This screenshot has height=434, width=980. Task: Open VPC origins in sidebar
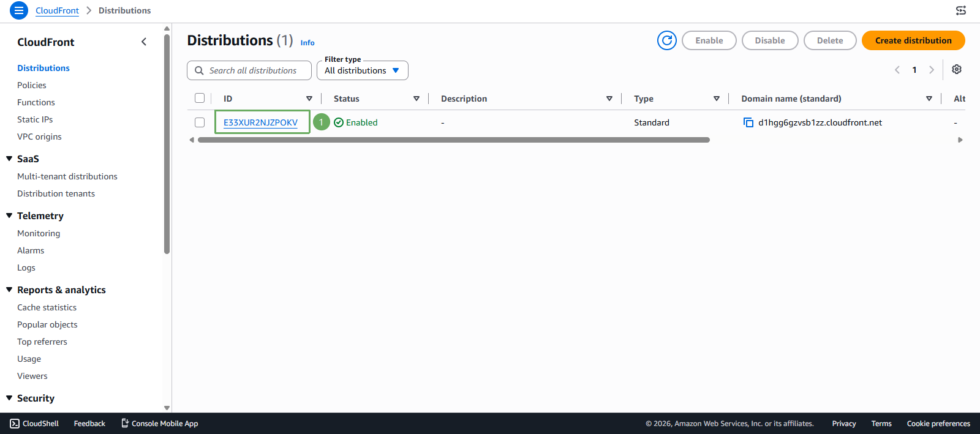point(39,137)
